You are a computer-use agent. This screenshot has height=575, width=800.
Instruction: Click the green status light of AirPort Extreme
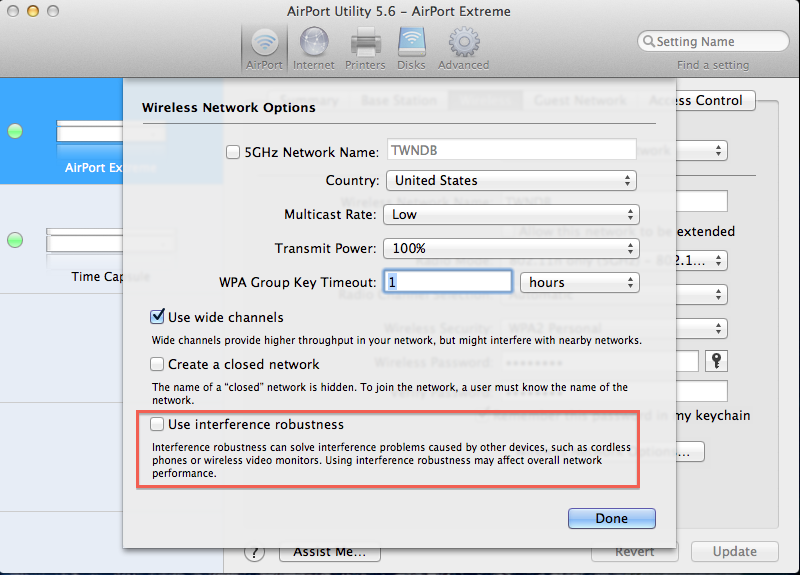click(x=15, y=131)
